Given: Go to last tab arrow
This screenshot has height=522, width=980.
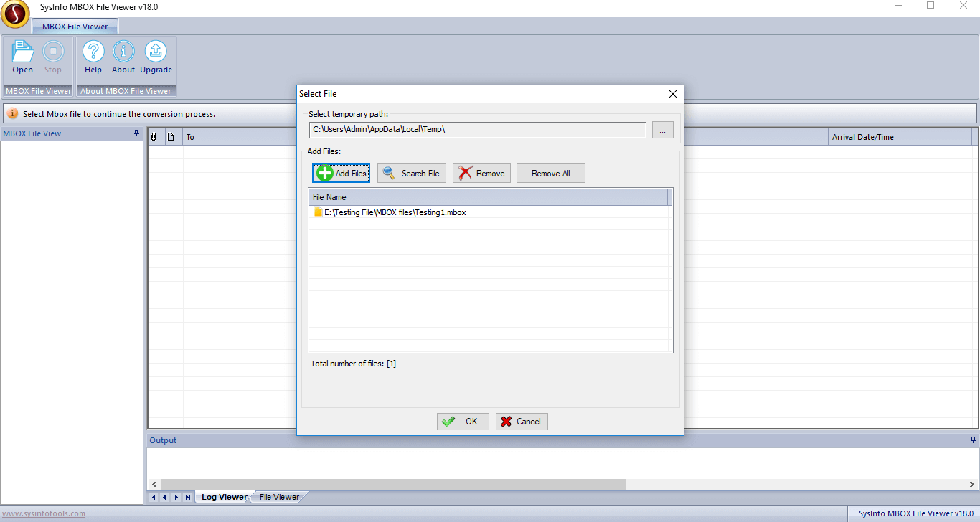Looking at the screenshot, I should pyautogui.click(x=188, y=497).
